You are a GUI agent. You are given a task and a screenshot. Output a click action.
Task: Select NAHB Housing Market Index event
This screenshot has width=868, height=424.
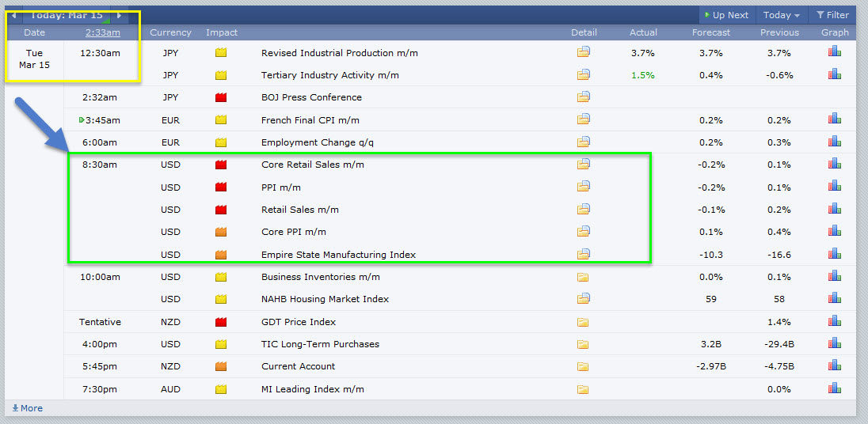[325, 299]
